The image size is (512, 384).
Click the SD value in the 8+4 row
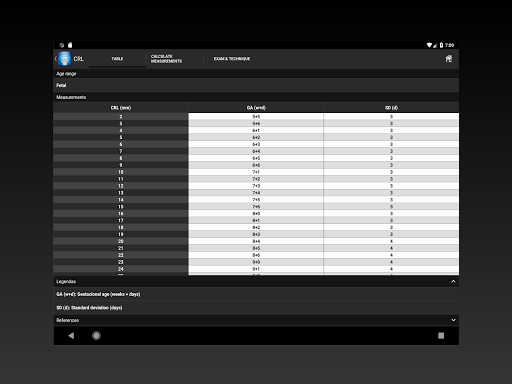click(391, 241)
